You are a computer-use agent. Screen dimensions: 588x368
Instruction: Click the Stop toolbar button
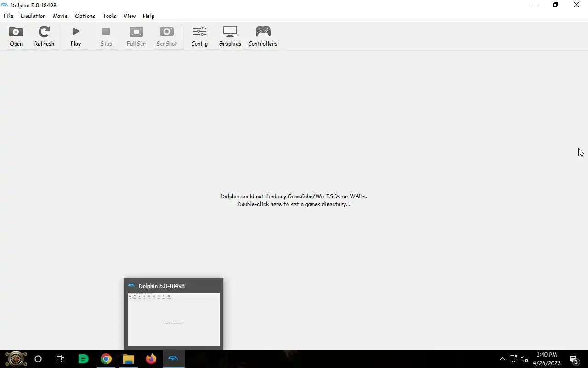[x=106, y=36]
